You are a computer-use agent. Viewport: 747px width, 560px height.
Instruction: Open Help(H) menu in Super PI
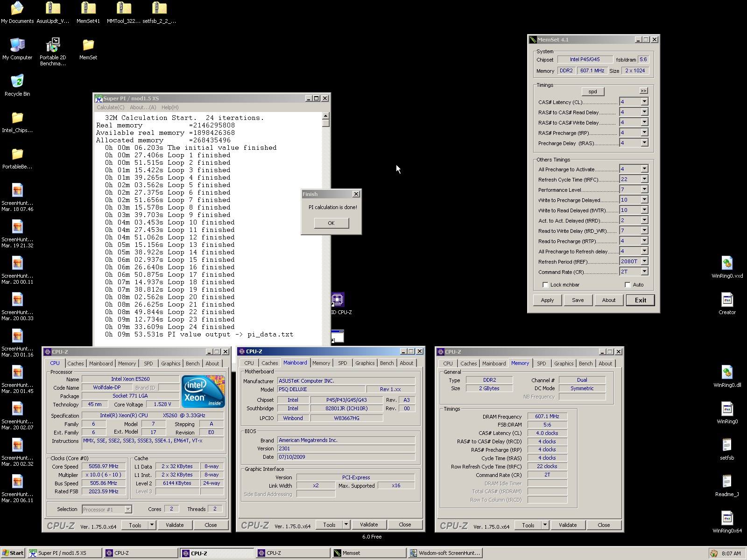click(x=170, y=107)
